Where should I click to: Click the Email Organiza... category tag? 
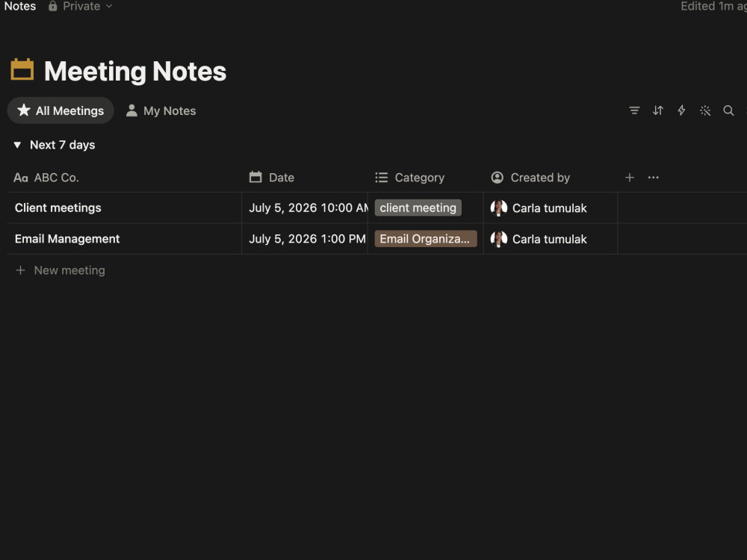click(426, 239)
